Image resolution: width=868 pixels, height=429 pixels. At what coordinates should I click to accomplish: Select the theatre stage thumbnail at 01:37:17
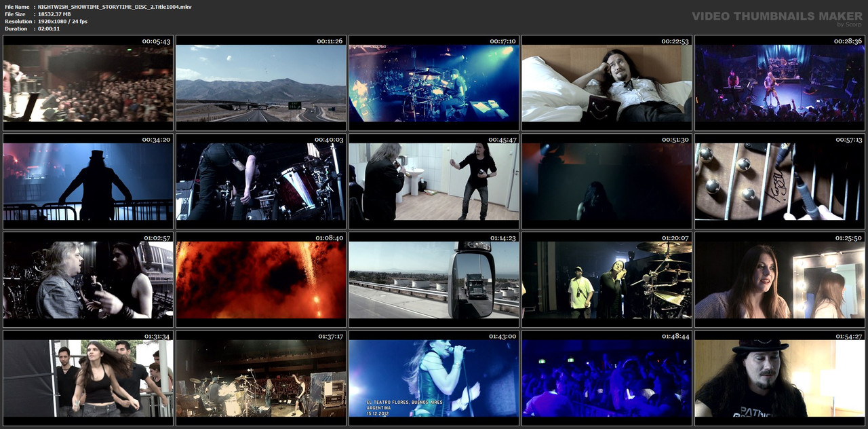(261, 378)
